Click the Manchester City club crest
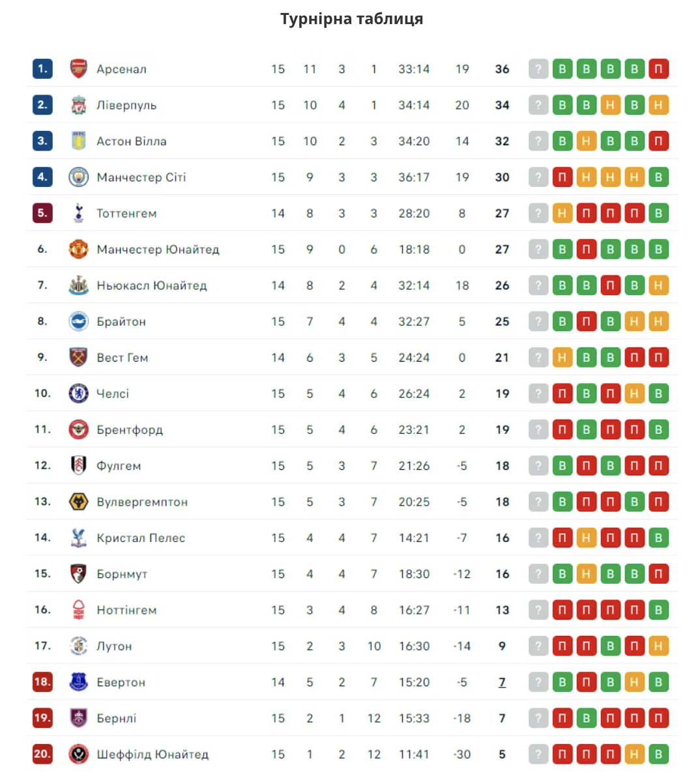The height and width of the screenshot is (778, 700). click(78, 177)
